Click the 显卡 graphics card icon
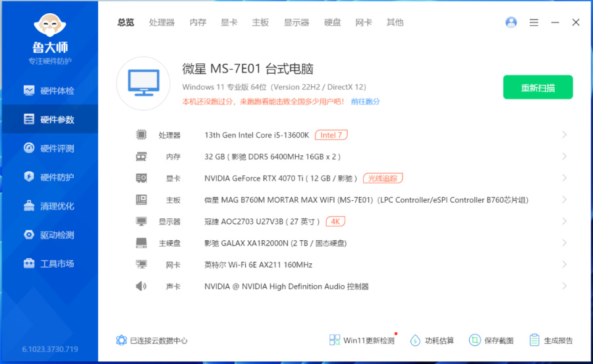This screenshot has width=593, height=364. [x=142, y=178]
